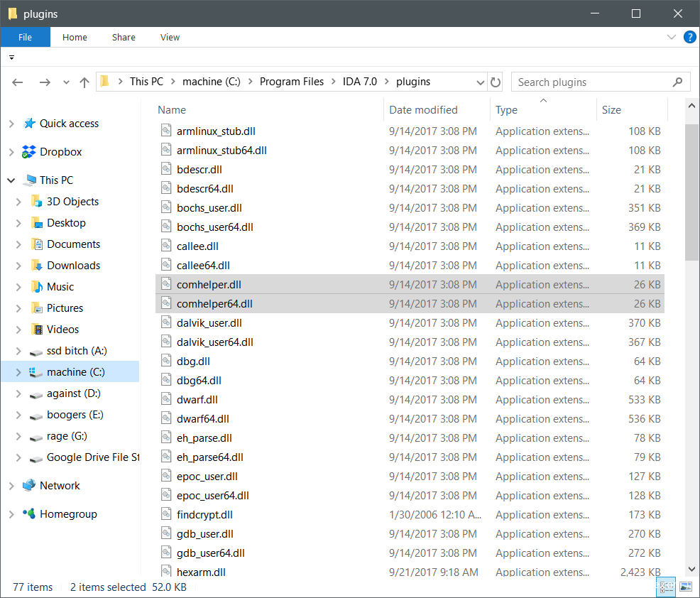The height and width of the screenshot is (598, 700).
Task: Expand the ribbon with the chevron
Action: (x=672, y=37)
